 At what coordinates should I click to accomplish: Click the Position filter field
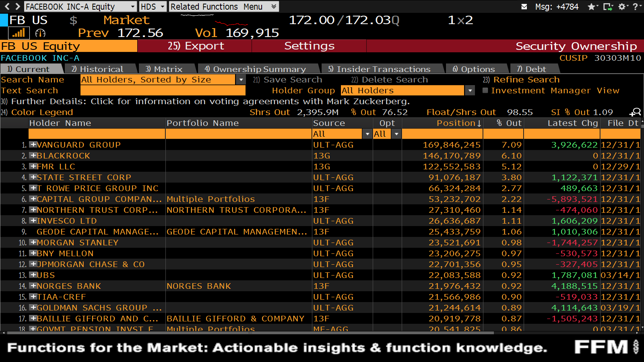(x=442, y=134)
